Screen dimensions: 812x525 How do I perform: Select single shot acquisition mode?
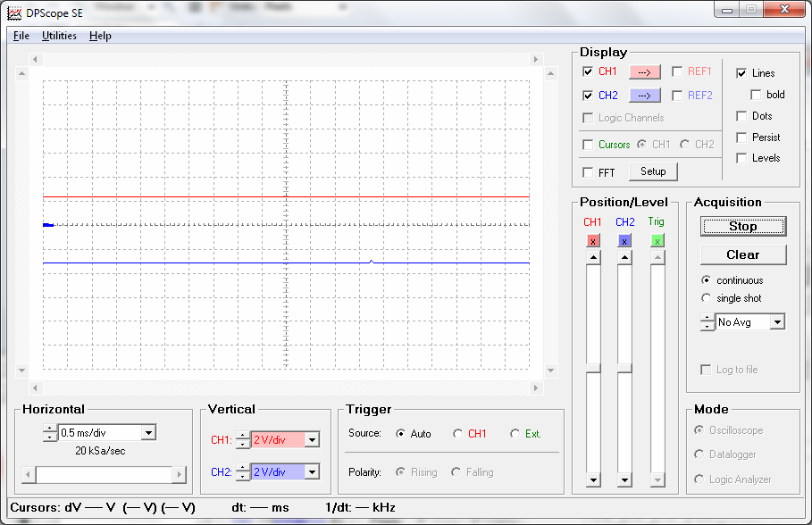click(x=706, y=298)
